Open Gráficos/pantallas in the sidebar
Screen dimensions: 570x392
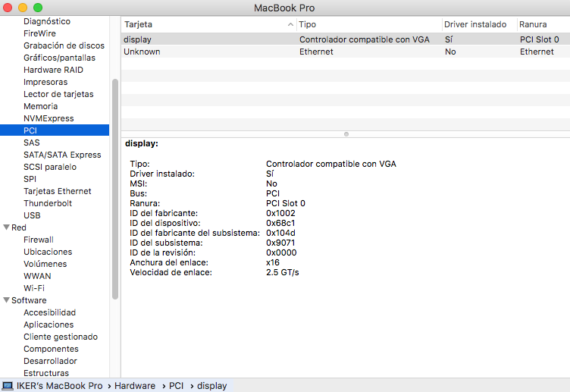59,58
